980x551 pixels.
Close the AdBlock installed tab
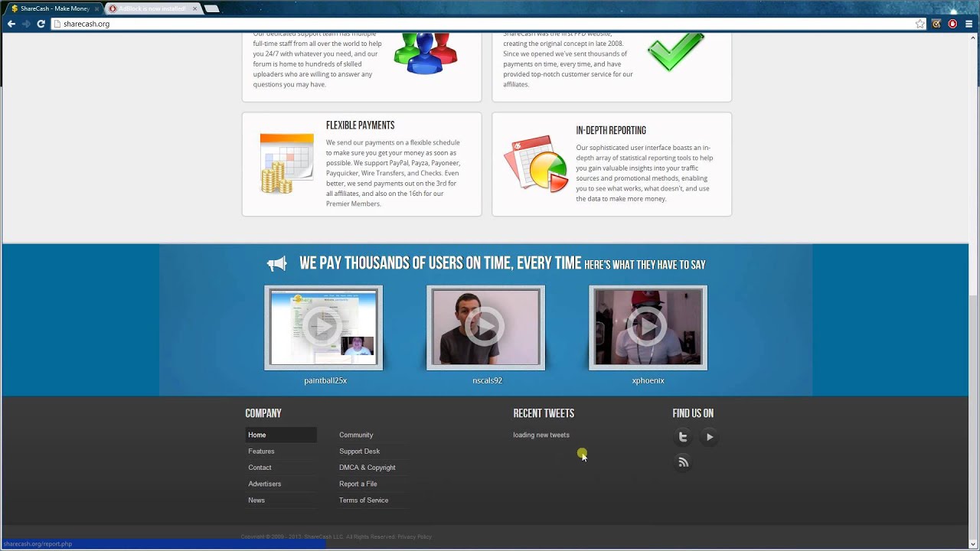[194, 8]
